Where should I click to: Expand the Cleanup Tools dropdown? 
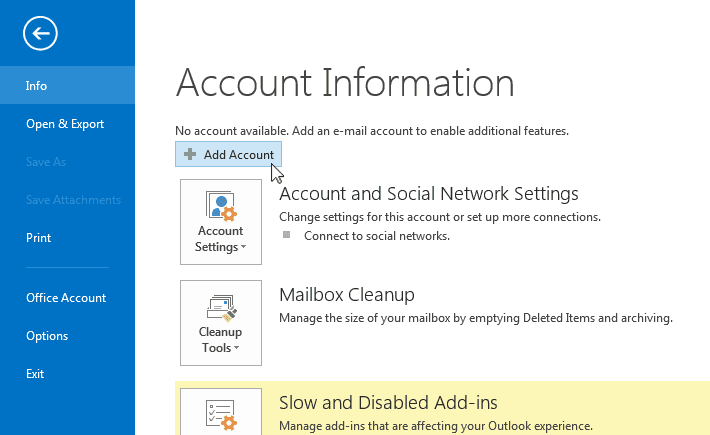coord(221,323)
